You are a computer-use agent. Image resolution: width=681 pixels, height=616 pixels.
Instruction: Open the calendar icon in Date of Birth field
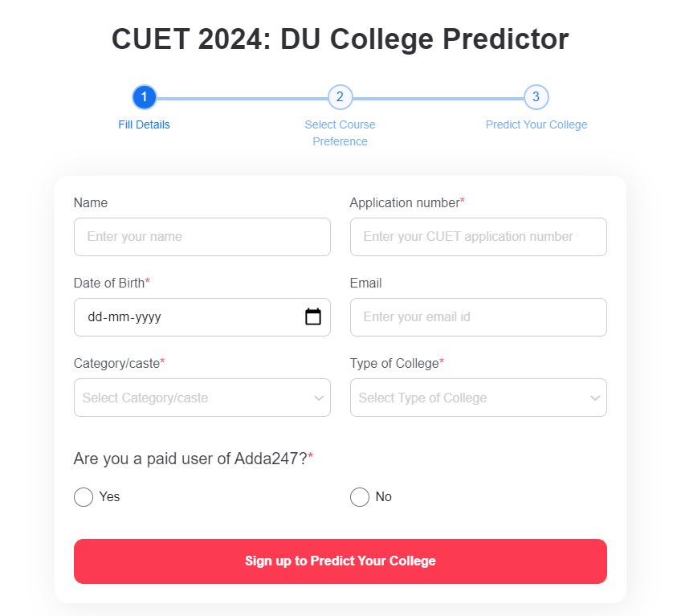[312, 316]
